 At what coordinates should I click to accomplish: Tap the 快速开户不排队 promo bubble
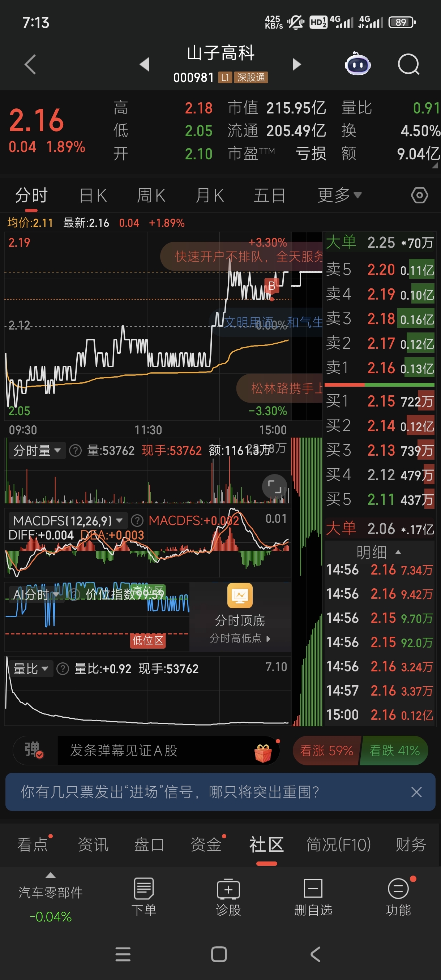(241, 257)
